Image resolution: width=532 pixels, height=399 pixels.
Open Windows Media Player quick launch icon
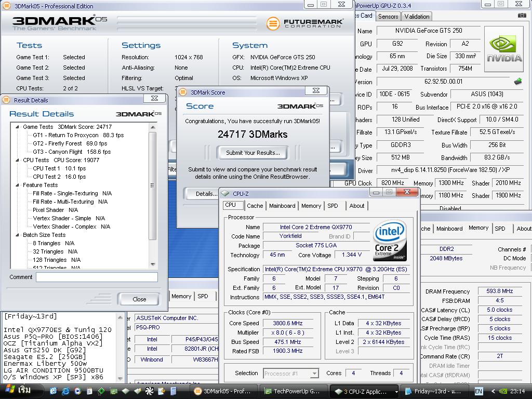pyautogui.click(x=77, y=391)
